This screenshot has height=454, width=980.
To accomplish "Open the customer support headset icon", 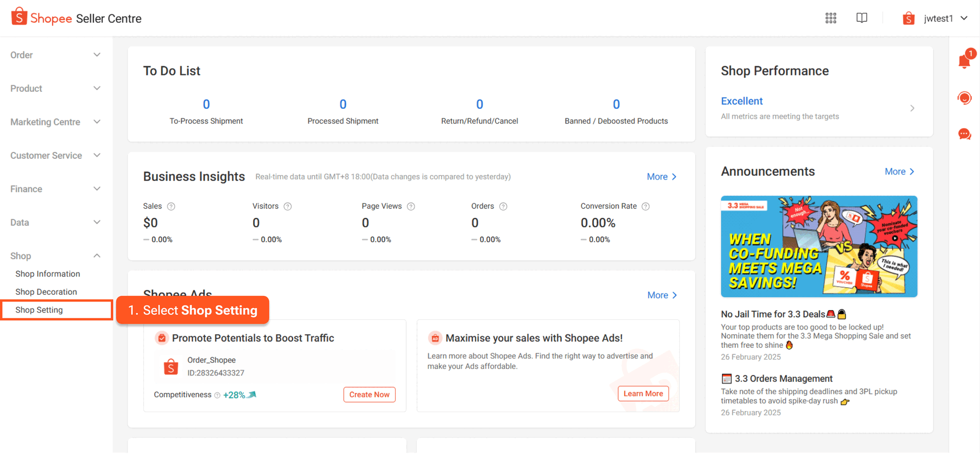I will pos(965,98).
